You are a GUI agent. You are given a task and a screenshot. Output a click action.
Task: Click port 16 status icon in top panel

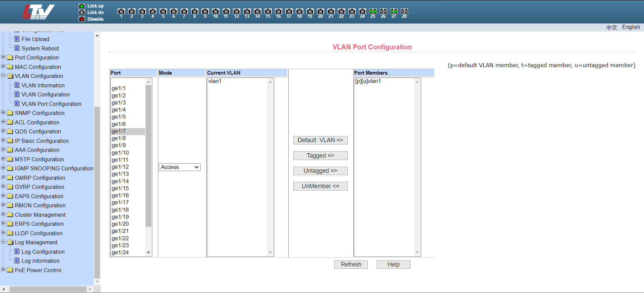click(279, 11)
